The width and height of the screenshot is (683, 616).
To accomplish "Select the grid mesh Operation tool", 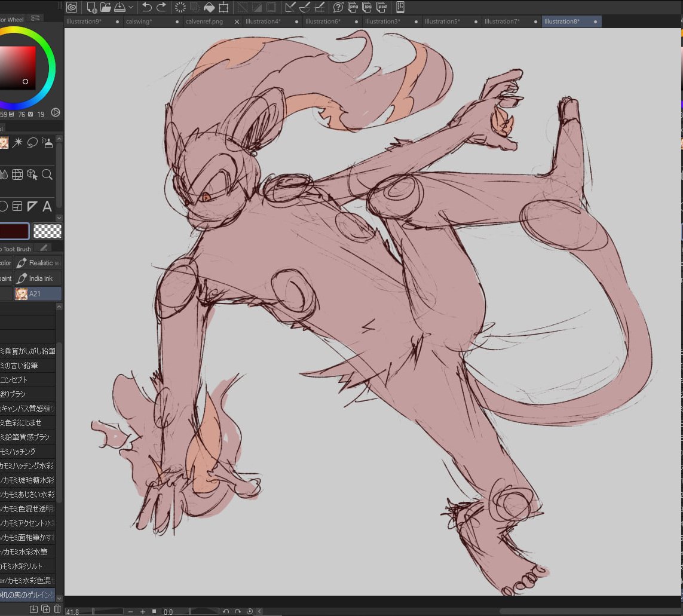I will tap(17, 174).
